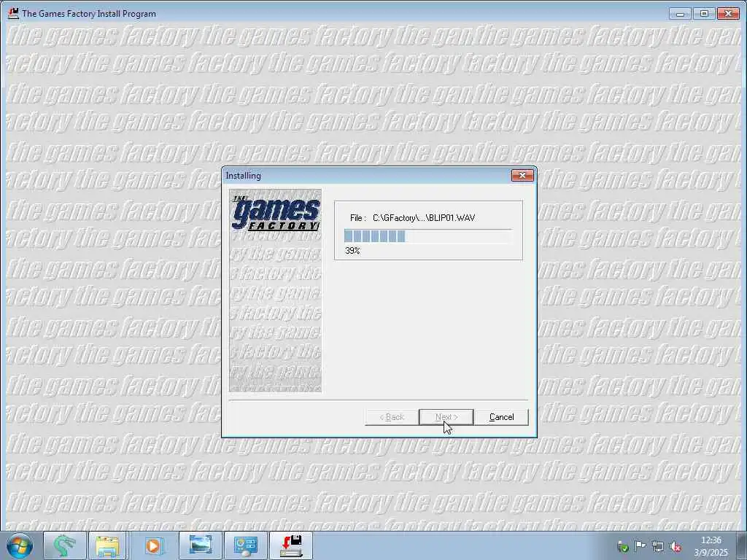
Task: Minimize The Games Factory Install Program window
Action: click(x=681, y=14)
